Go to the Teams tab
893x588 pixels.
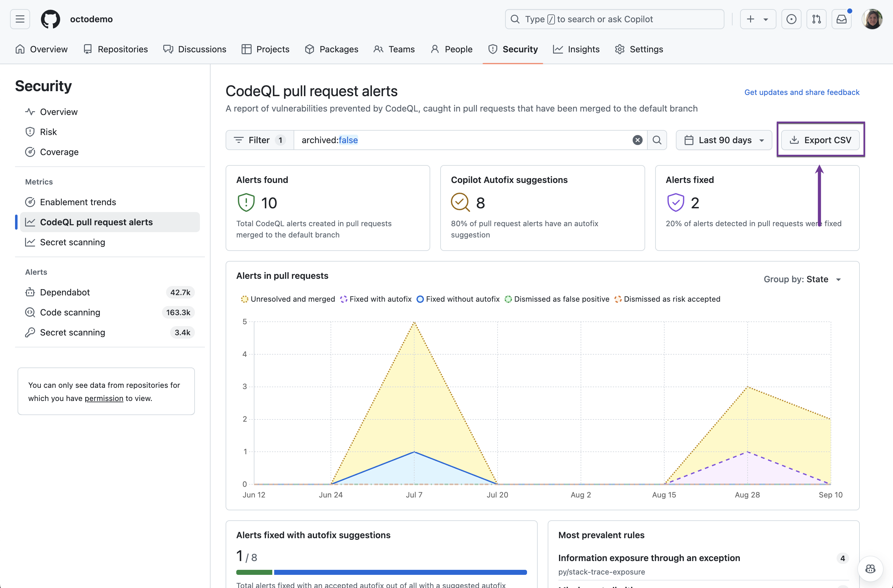pyautogui.click(x=394, y=49)
